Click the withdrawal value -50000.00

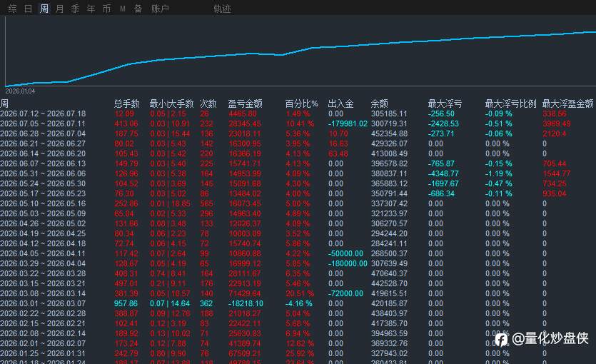[345, 253]
